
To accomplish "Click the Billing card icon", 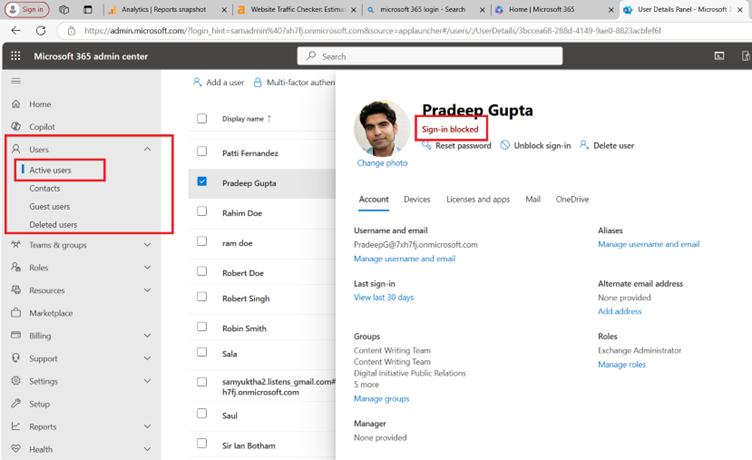I will tap(16, 335).
